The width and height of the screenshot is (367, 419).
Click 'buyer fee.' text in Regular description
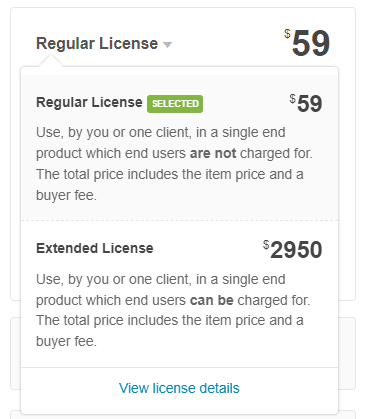pyautogui.click(x=66, y=195)
